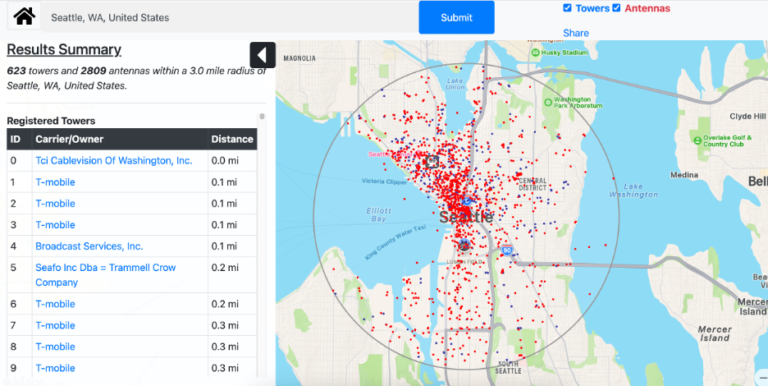This screenshot has width=768, height=386.
Task: Click the Medina label on map
Action: 684,175
